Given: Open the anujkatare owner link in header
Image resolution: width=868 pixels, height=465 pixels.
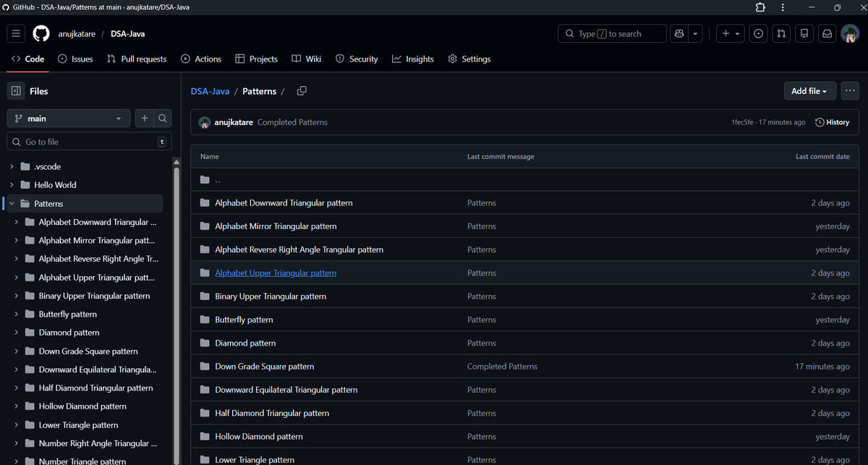Looking at the screenshot, I should click(x=77, y=34).
